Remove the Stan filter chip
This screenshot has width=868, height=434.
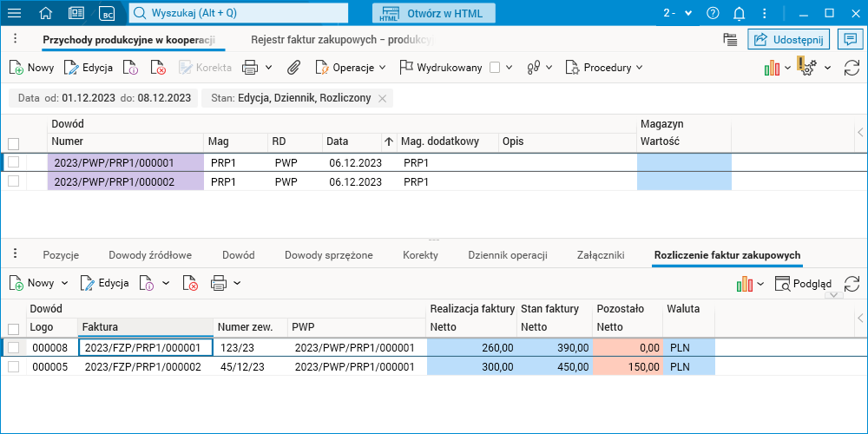(382, 98)
